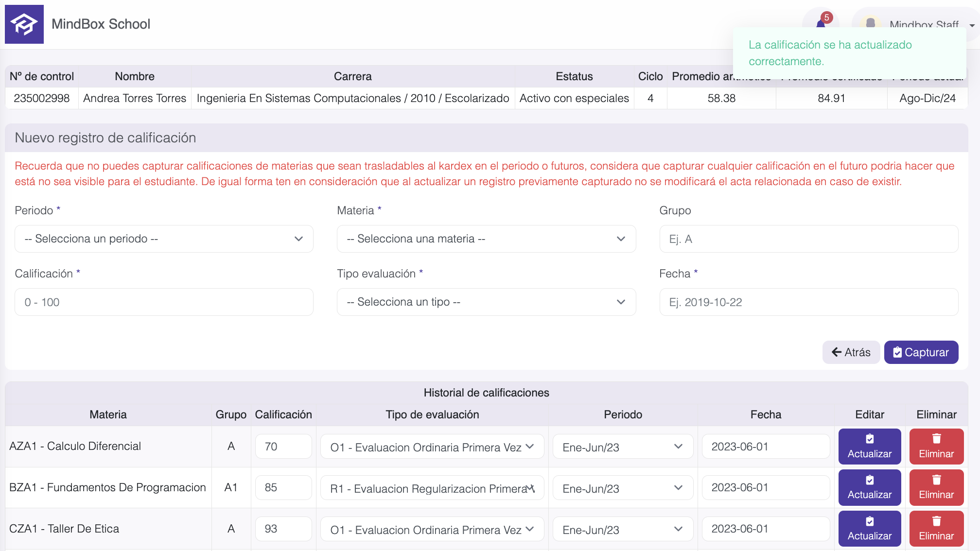Click the Calificación 0 - 100 input field
The height and width of the screenshot is (551, 980).
click(x=164, y=302)
